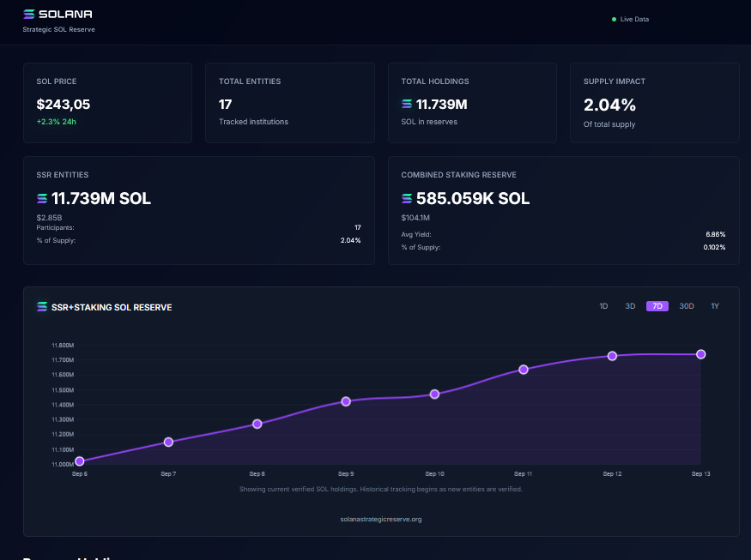
Task: Click the Live Data label
Action: coord(634,19)
